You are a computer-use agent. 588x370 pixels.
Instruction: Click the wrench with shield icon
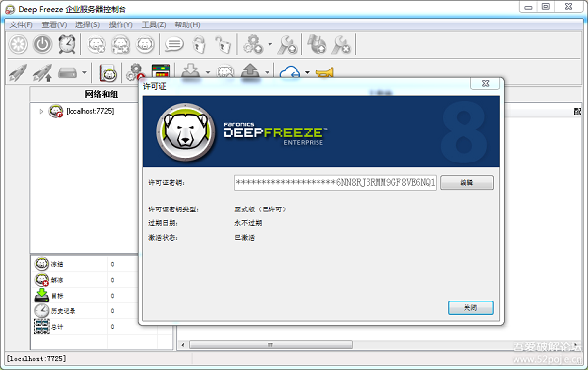(x=288, y=45)
